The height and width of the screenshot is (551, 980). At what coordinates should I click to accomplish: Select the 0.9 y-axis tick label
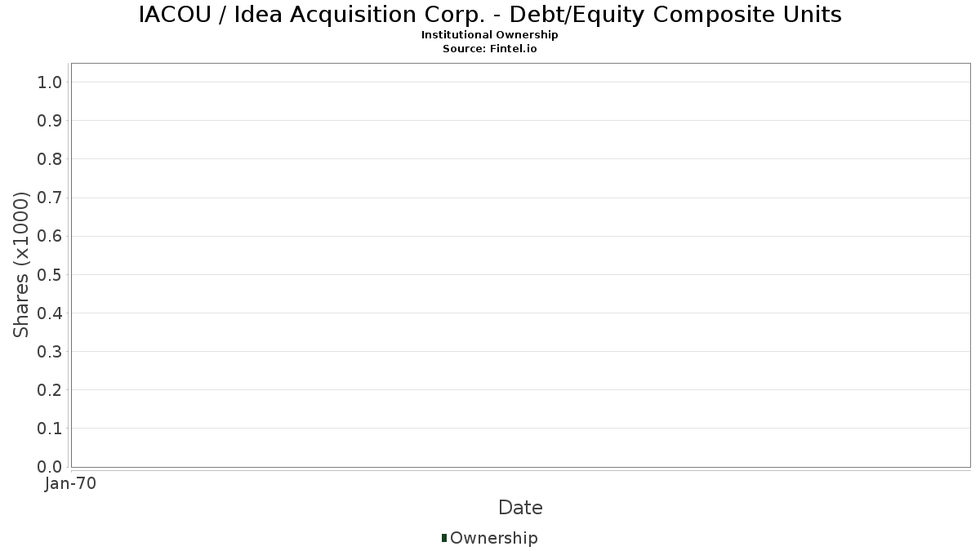pos(50,121)
